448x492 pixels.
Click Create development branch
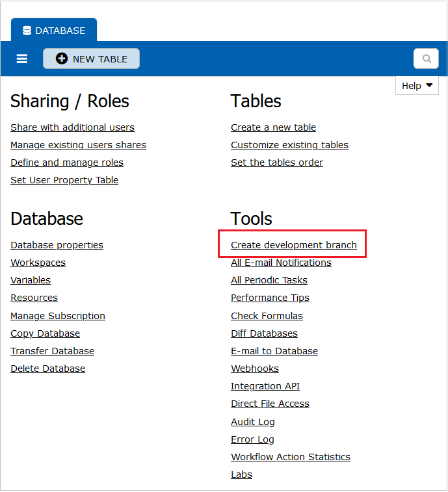[x=294, y=245]
